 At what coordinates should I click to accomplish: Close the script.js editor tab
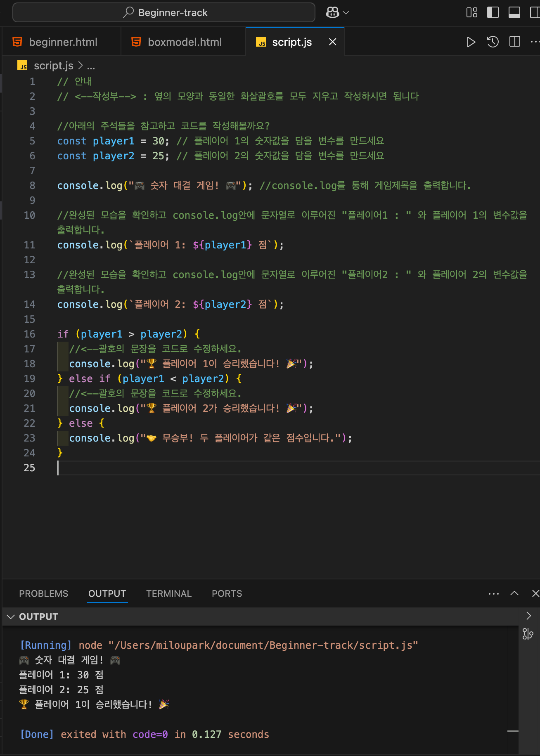click(x=332, y=42)
